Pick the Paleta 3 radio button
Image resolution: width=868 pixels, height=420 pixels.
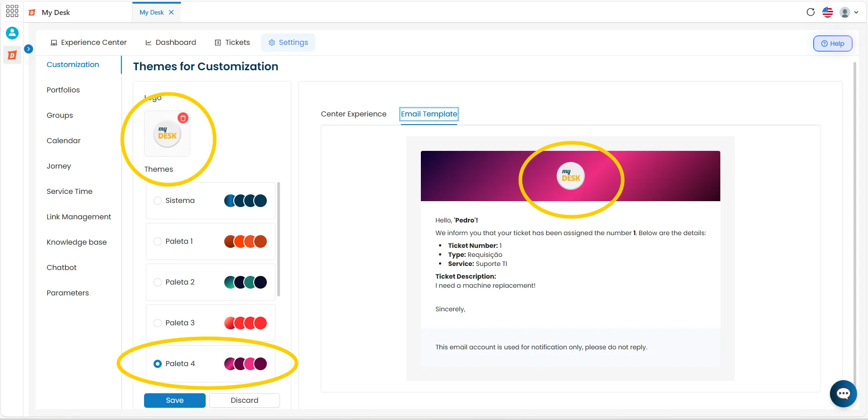click(158, 323)
